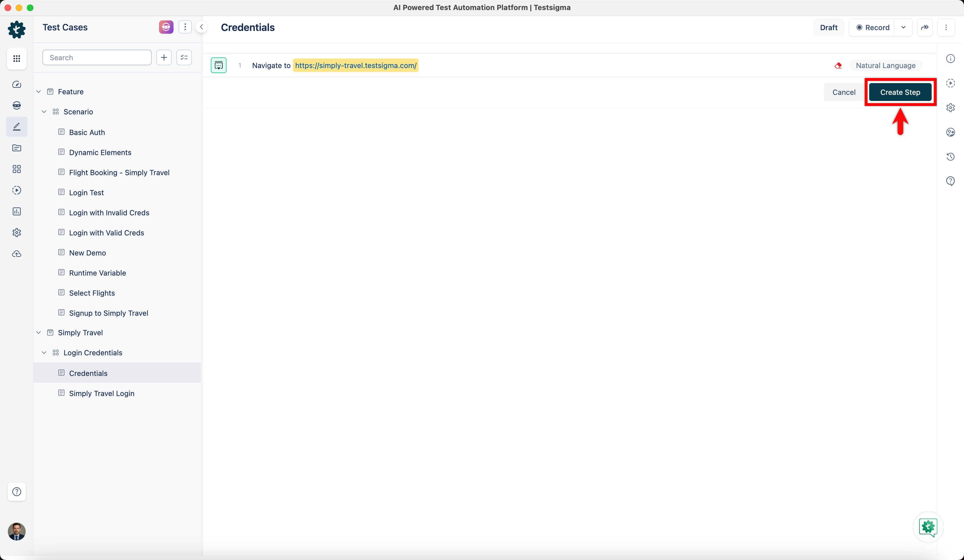Collapse the Scenario group in the tree

[x=44, y=111]
